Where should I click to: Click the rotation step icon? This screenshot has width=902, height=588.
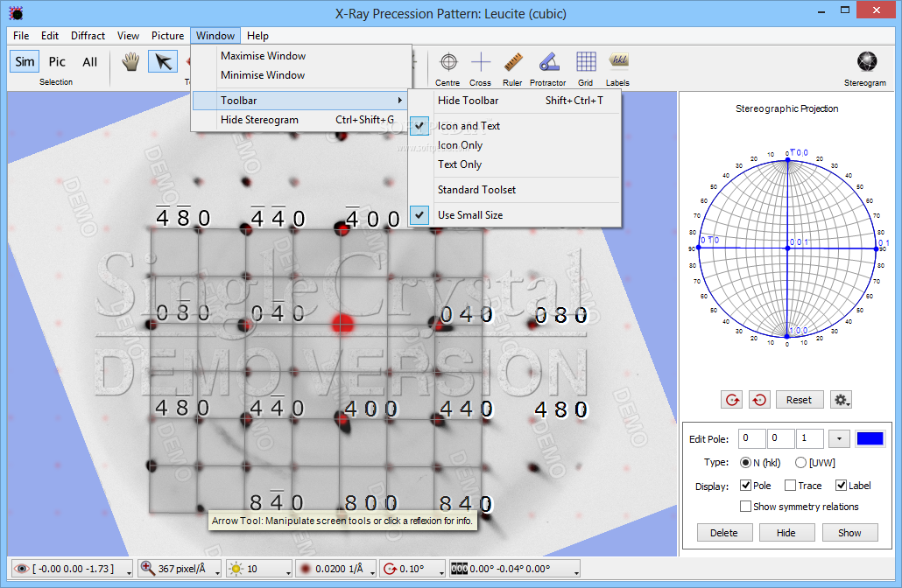click(390, 569)
